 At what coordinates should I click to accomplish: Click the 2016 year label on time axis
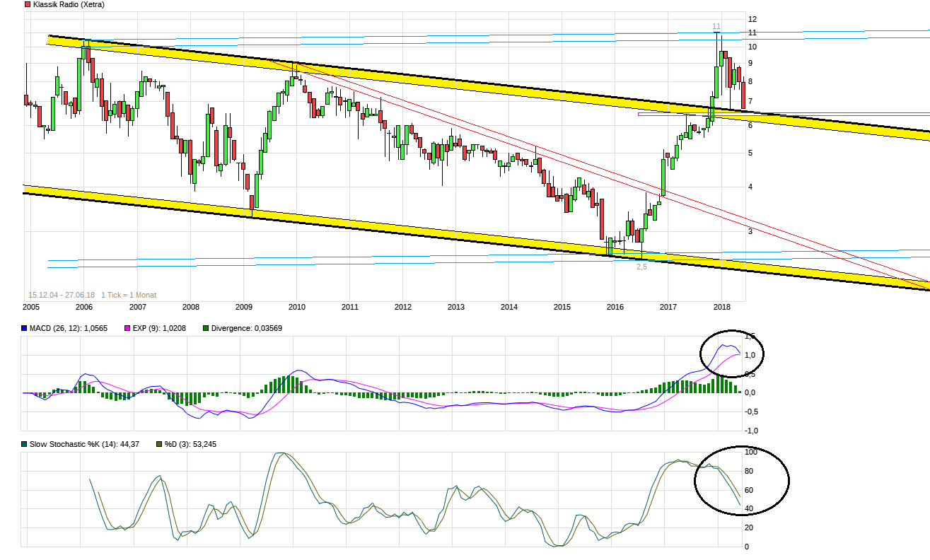pos(615,307)
